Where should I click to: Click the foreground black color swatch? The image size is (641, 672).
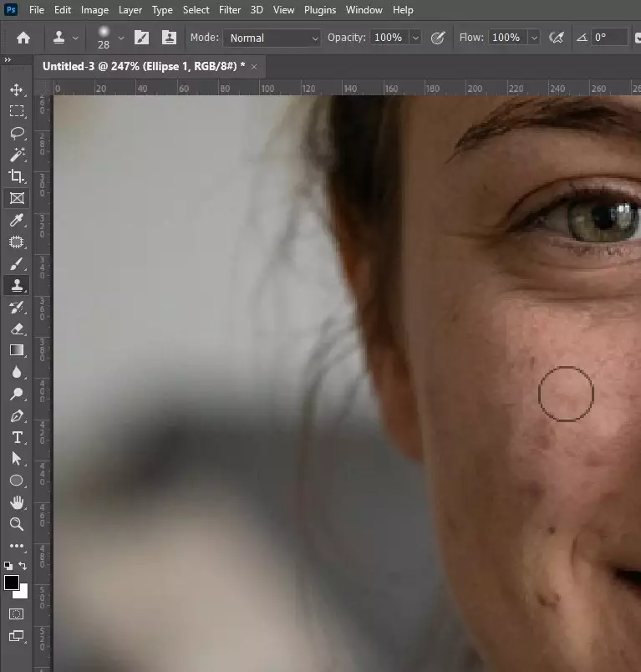pyautogui.click(x=12, y=583)
